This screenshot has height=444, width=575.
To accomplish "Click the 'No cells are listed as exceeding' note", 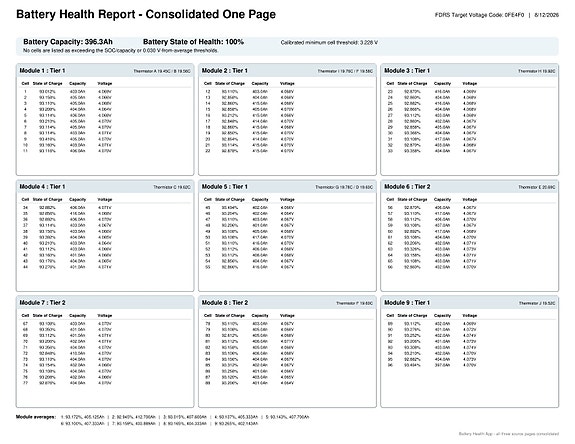I will coord(121,51).
